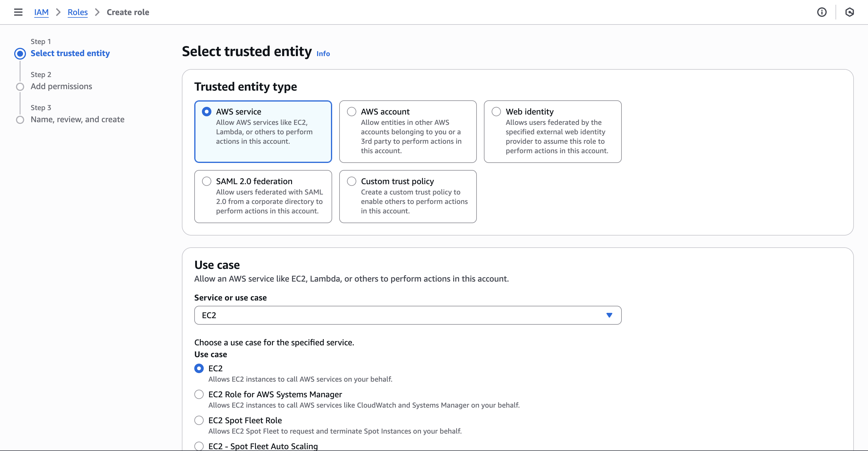Click the Step 2 progress indicator circle
This screenshot has width=868, height=451.
pos(20,86)
